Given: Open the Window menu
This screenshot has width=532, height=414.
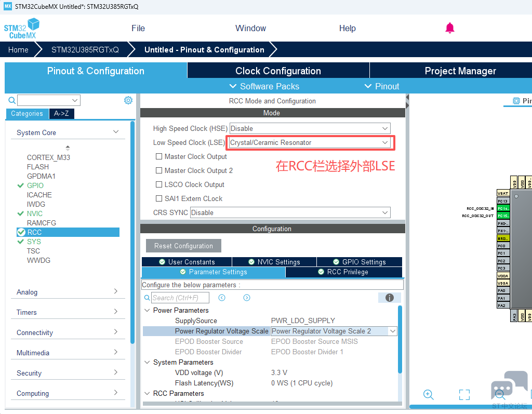Looking at the screenshot, I should tap(251, 28).
